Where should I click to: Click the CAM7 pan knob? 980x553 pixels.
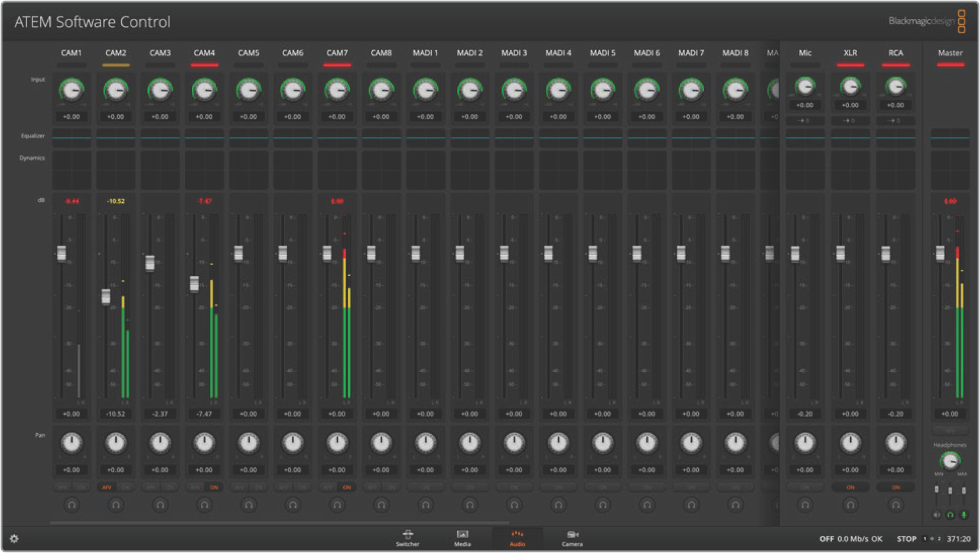(x=337, y=443)
